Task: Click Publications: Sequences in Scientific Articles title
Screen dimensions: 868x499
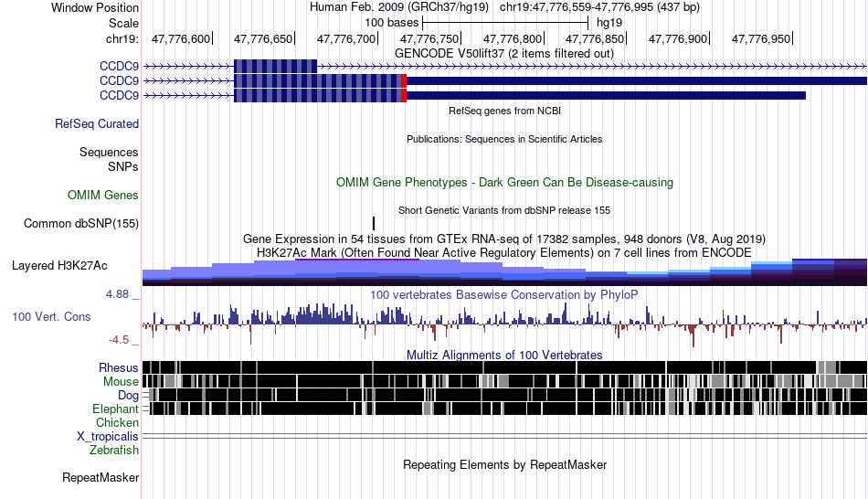Action: (x=504, y=139)
